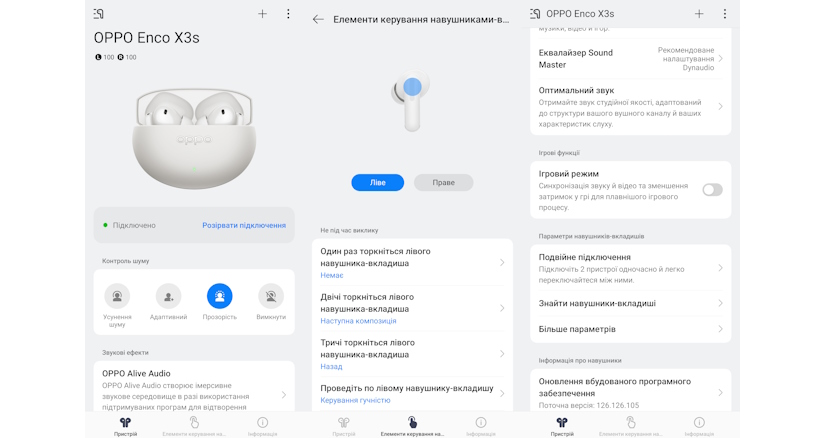This screenshot has height=438, width=825.
Task: Click Розірвати підключення link
Action: (244, 225)
